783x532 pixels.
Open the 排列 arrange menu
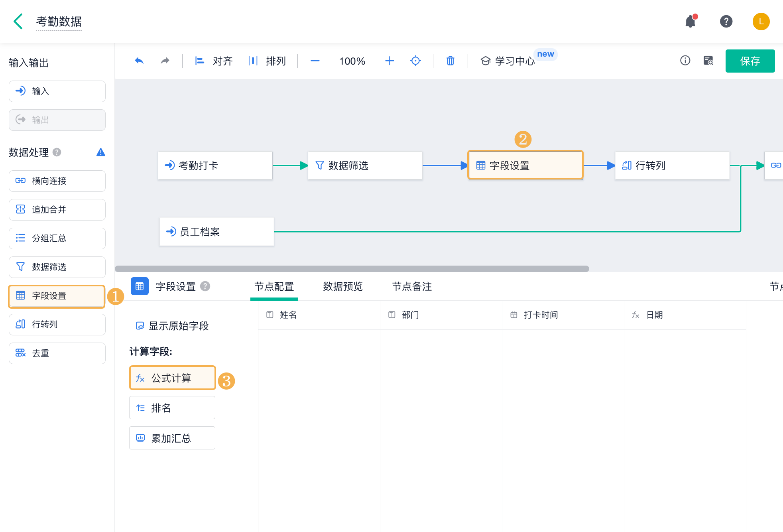click(x=267, y=61)
